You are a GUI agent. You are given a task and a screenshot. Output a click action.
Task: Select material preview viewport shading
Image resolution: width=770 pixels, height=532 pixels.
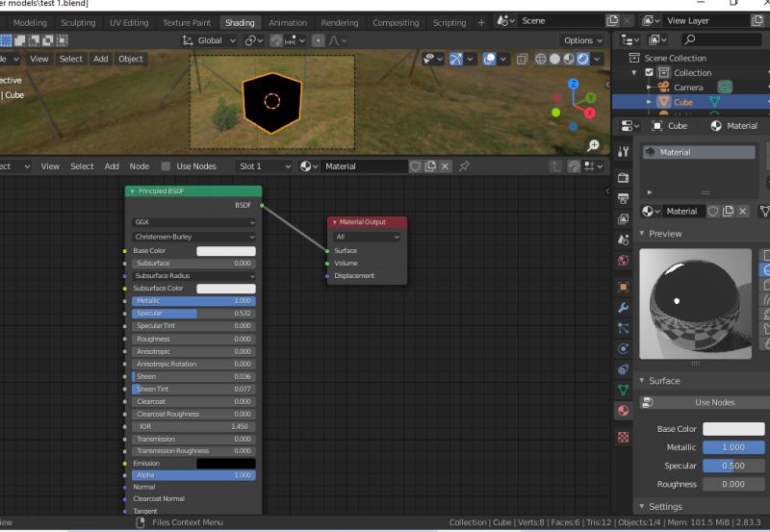569,60
